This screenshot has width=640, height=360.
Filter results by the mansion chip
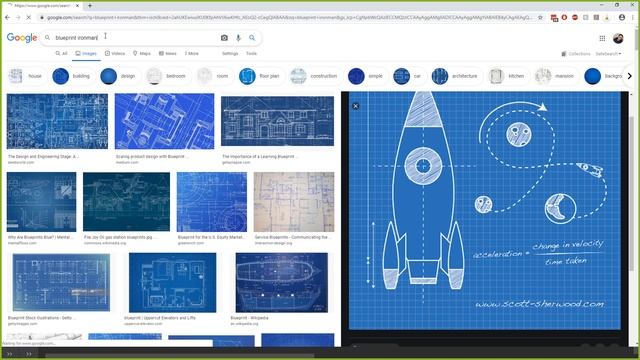tap(555, 76)
